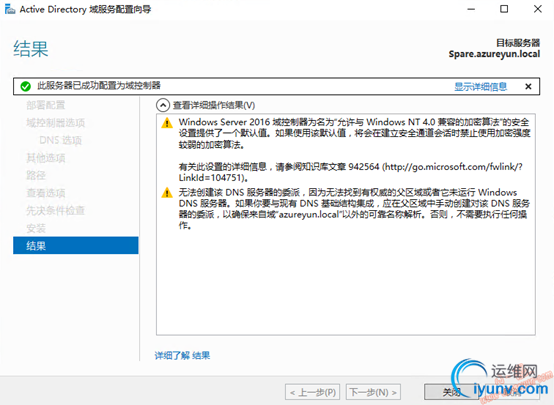Click the 下一步(N) button

[x=373, y=392]
